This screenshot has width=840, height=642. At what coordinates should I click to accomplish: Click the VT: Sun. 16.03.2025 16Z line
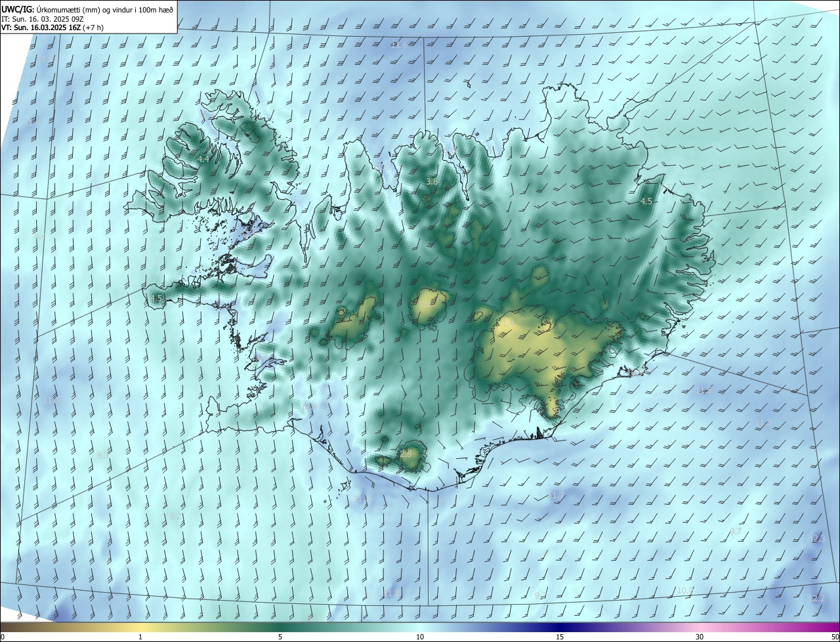click(x=41, y=28)
